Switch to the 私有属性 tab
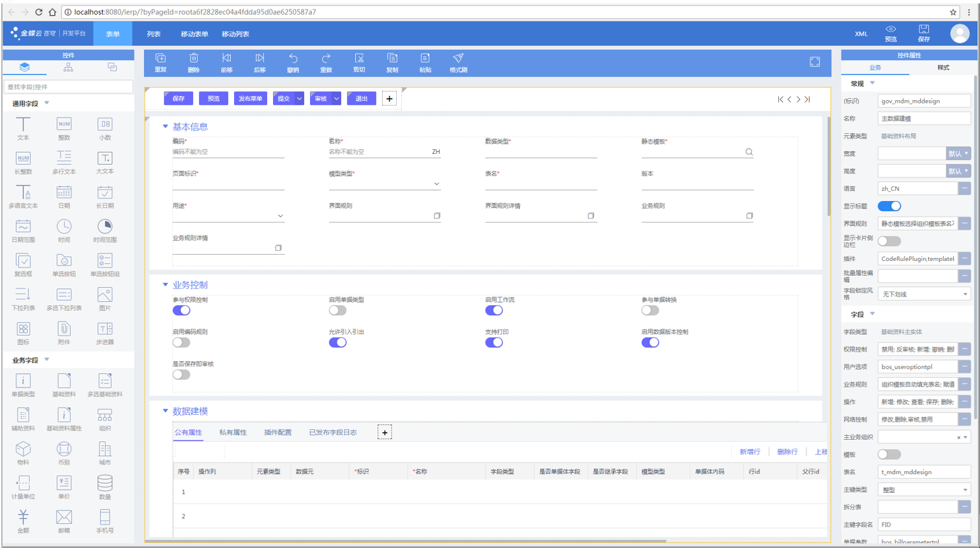980x548 pixels. click(x=233, y=432)
